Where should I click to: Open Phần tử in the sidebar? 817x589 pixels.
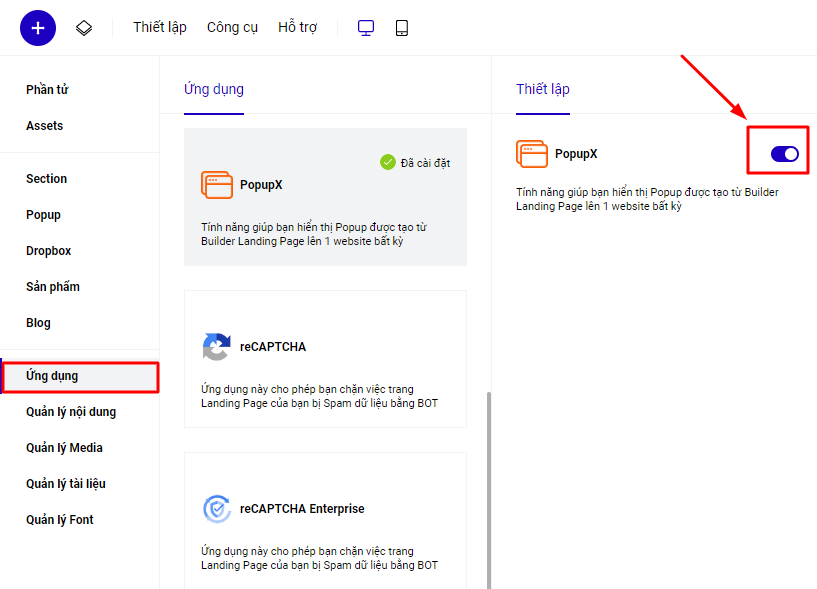[x=47, y=90]
